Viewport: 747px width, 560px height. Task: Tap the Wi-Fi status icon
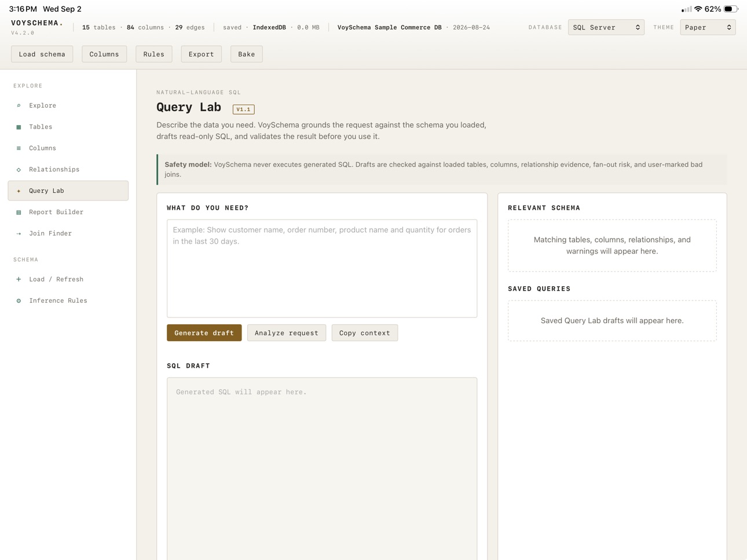click(698, 9)
